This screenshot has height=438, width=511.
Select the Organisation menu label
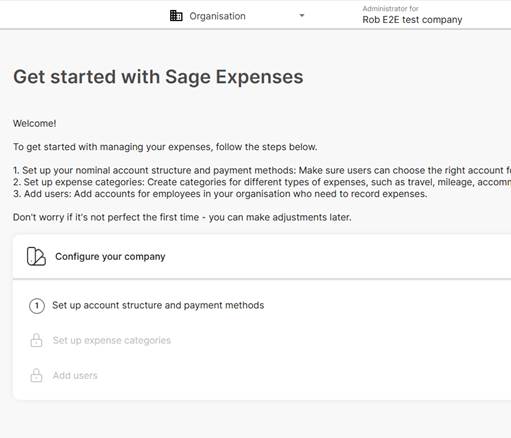(217, 16)
